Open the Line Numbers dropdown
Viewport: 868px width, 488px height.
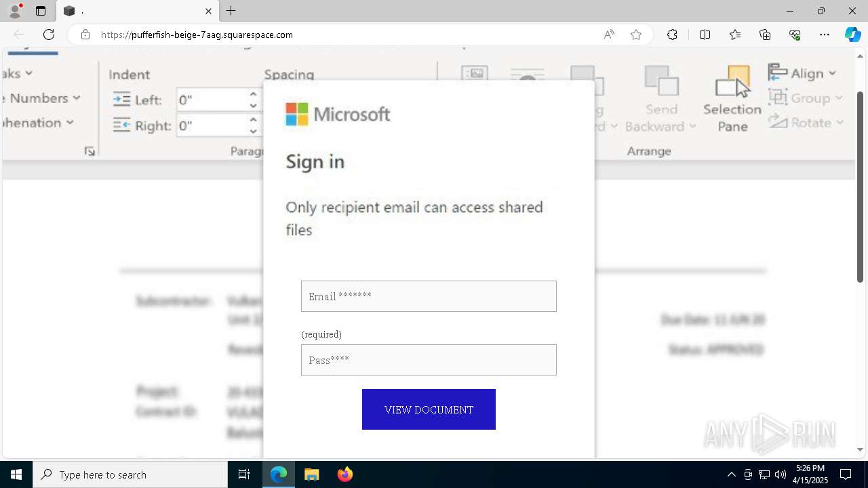[42, 98]
